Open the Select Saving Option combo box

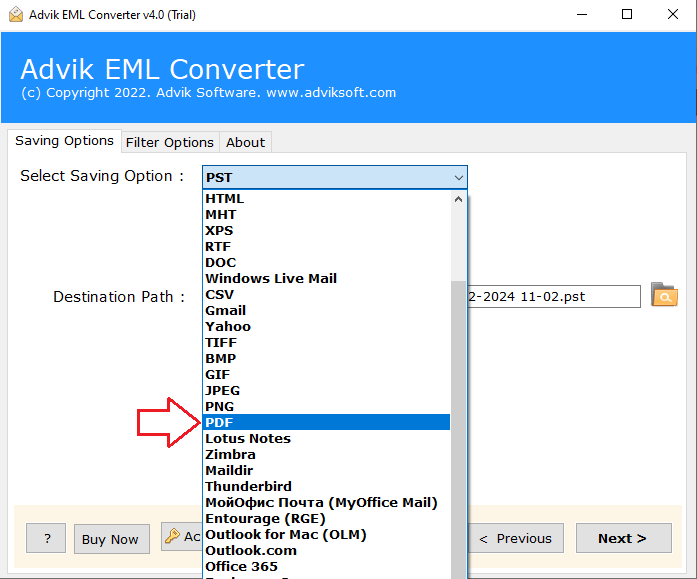pos(334,177)
